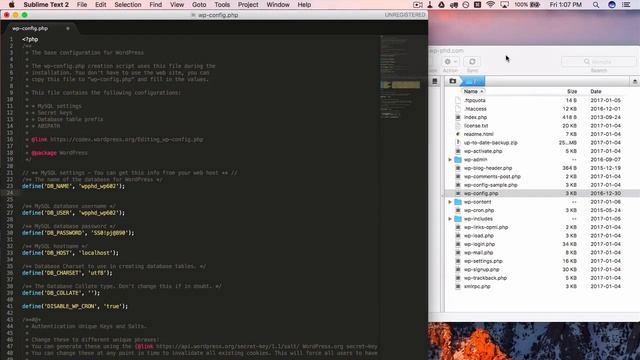Select the wp-content folder icon

click(458, 202)
